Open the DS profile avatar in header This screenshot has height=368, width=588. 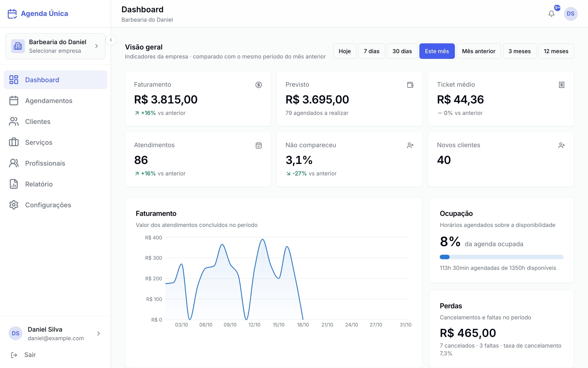(570, 14)
